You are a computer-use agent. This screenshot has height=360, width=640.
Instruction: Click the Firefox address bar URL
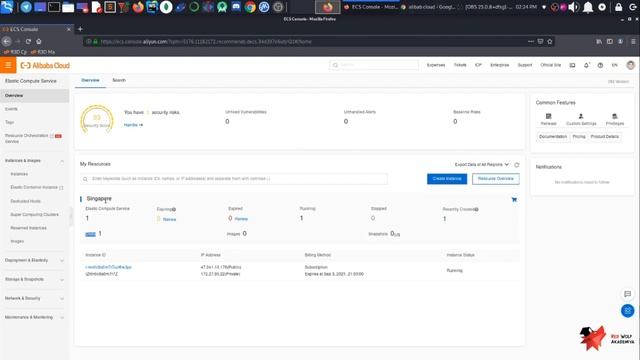tap(206, 42)
